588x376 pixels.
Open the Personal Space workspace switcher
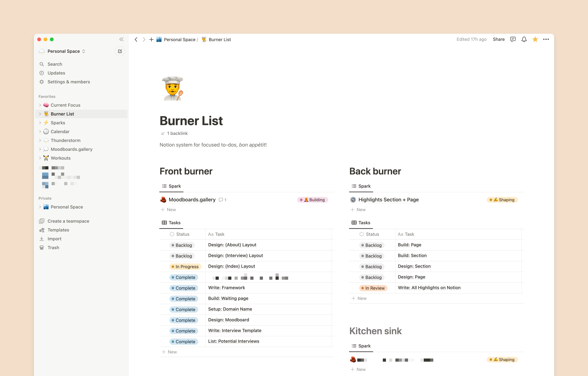coord(62,51)
